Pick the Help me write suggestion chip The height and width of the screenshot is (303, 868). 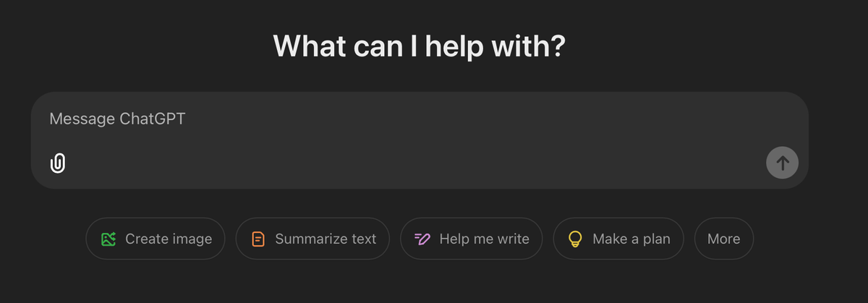(x=471, y=239)
